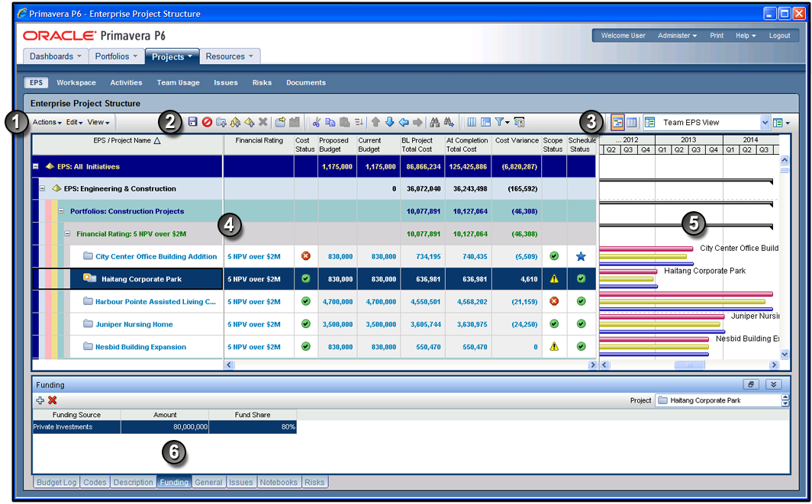Click City Center red cost status icon
Image resolution: width=812 pixels, height=504 pixels.
(x=306, y=256)
